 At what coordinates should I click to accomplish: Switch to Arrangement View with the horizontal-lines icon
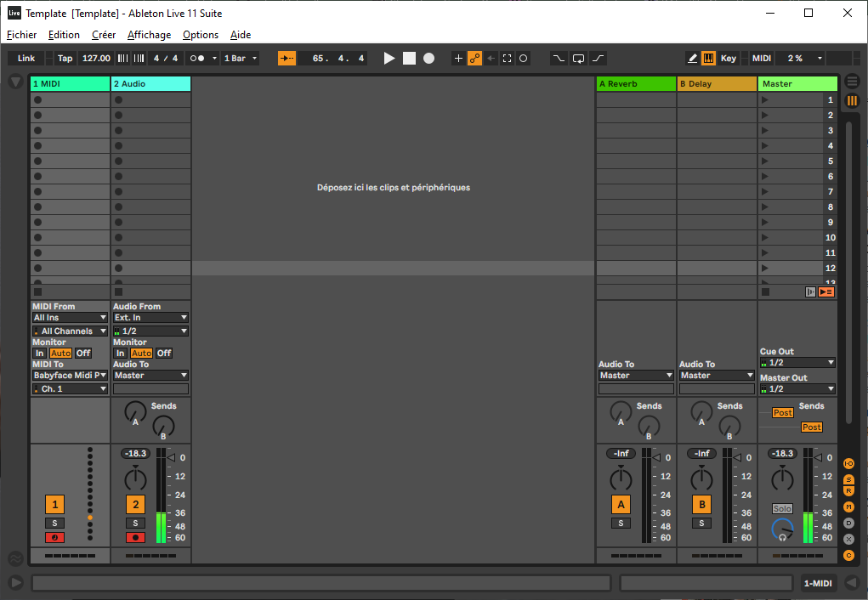[852, 82]
